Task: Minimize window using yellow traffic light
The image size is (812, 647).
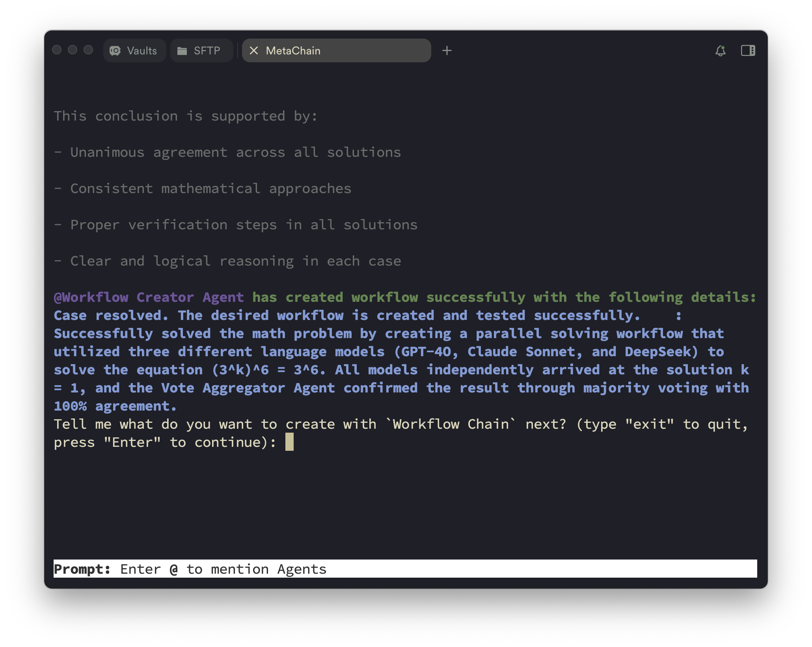Action: pyautogui.click(x=72, y=50)
